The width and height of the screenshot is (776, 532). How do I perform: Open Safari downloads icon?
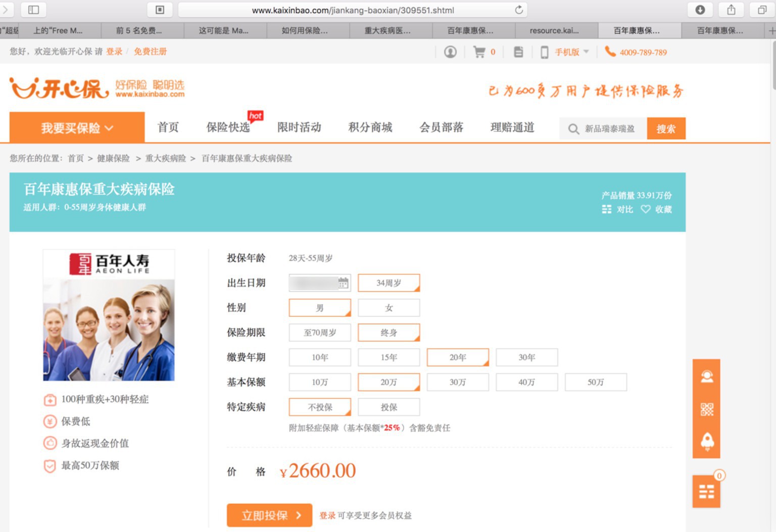coord(700,10)
